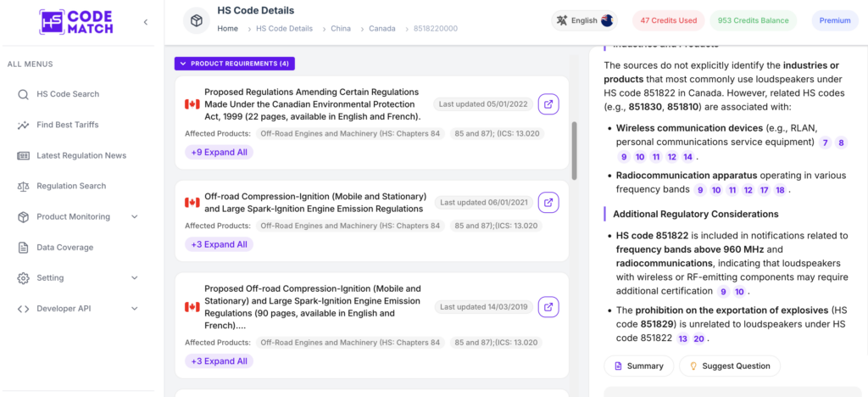The height and width of the screenshot is (397, 868).
Task: Click the scales icon beside Regulation Search
Action: (23, 186)
